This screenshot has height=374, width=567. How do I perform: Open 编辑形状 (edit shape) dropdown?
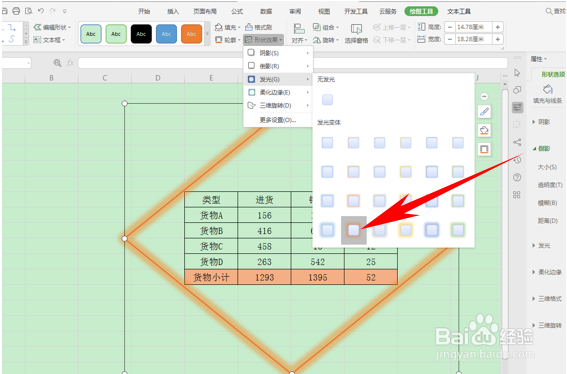(x=52, y=27)
